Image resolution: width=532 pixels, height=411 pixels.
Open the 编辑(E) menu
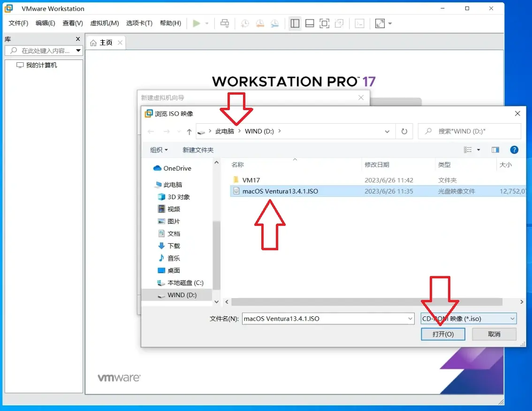pyautogui.click(x=45, y=23)
